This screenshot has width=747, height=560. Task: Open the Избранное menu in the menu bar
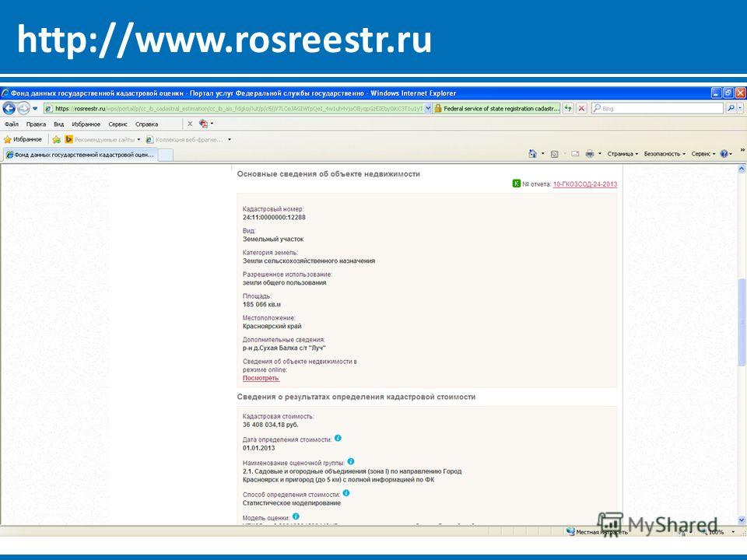(86, 124)
